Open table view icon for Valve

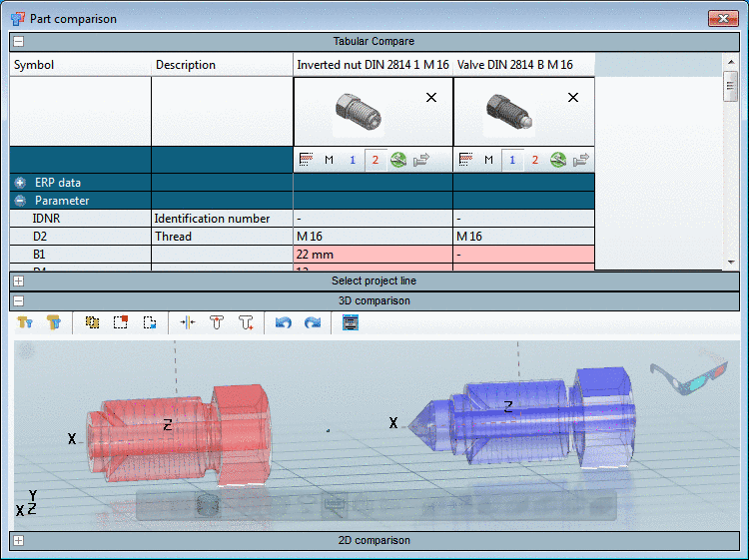coord(465,160)
